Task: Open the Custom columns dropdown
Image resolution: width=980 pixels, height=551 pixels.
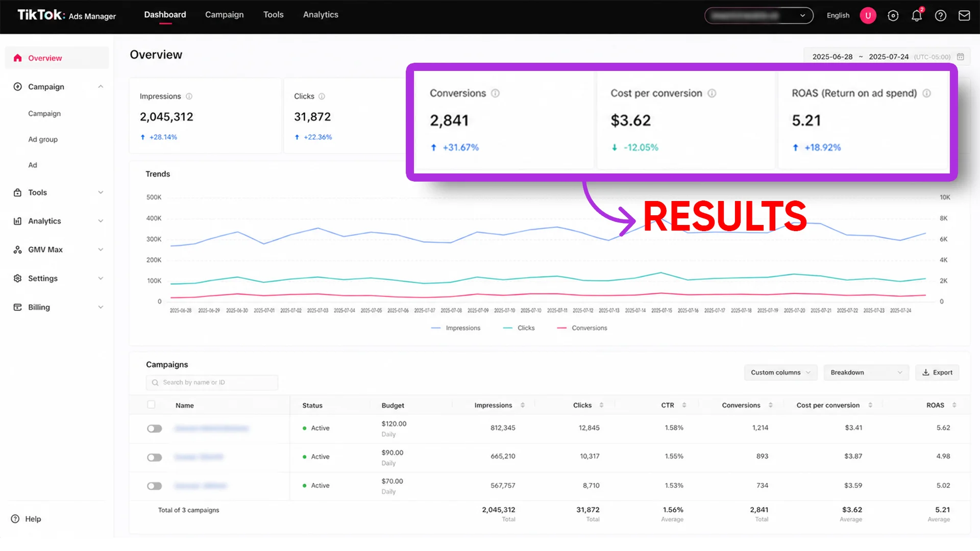Action: click(x=780, y=372)
